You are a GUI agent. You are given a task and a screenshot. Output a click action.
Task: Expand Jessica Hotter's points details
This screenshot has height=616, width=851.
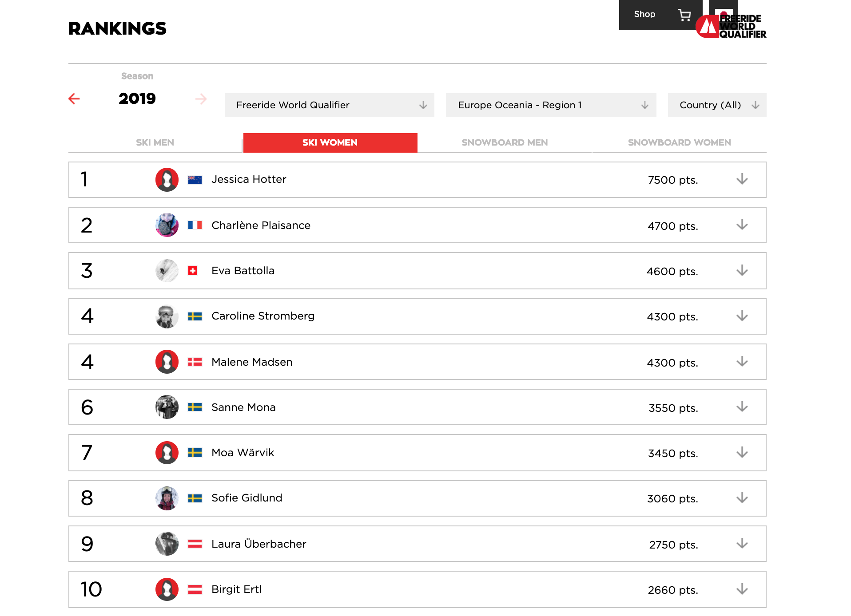pos(742,179)
